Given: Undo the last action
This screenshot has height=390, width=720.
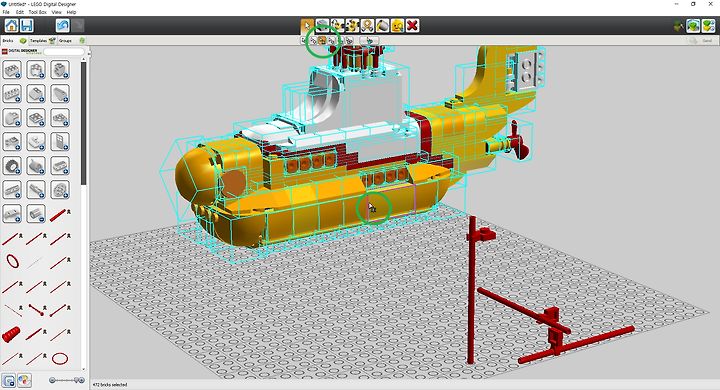Looking at the screenshot, I should (x=62, y=25).
